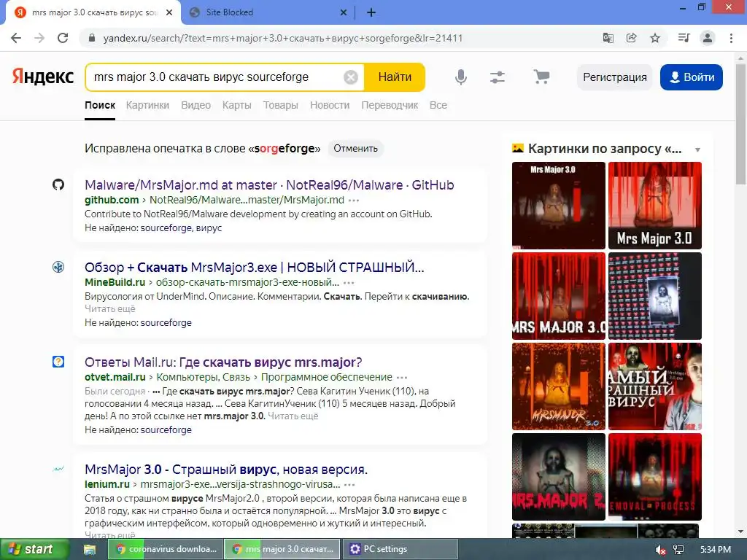
Task: Switch to coronavirus download taskbar window
Action: point(166,550)
